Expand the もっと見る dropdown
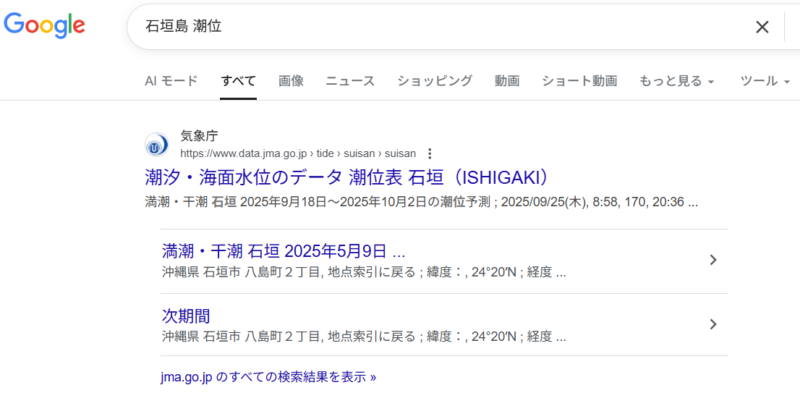Screen dimensions: 800x414 point(677,81)
